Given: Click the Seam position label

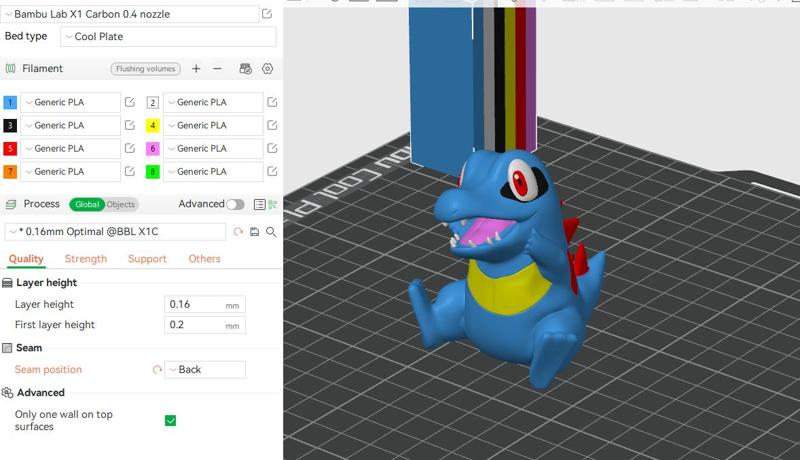Looking at the screenshot, I should [48, 370].
